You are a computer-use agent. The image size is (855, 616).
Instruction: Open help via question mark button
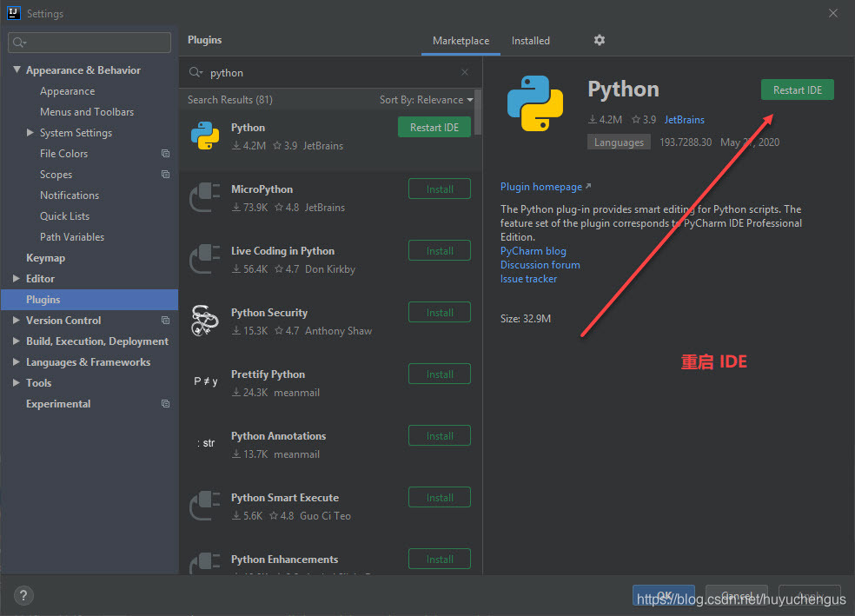[x=23, y=595]
